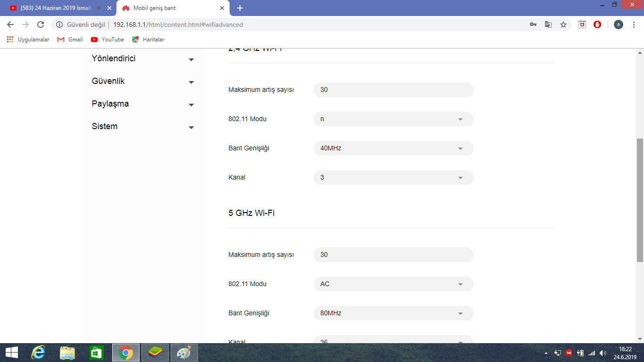Viewport: 644px width, 362px height.
Task: Open File Explorer from taskbar
Action: click(67, 353)
